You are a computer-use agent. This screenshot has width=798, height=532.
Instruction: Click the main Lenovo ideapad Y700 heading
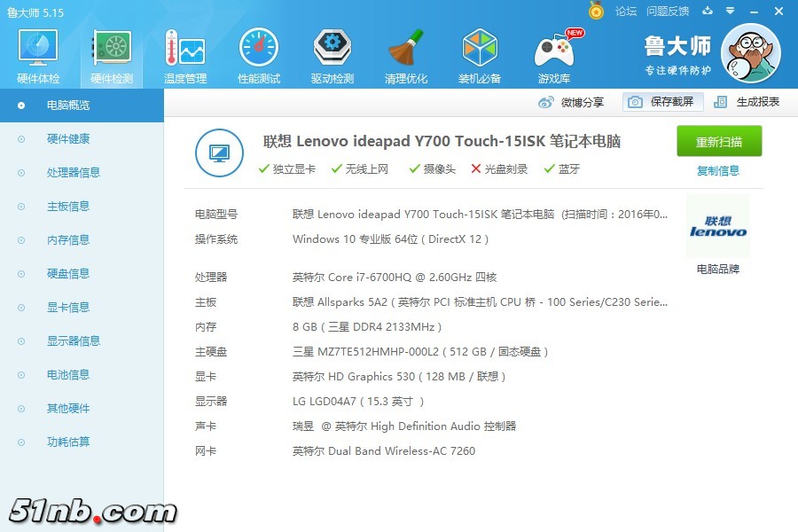(x=442, y=142)
